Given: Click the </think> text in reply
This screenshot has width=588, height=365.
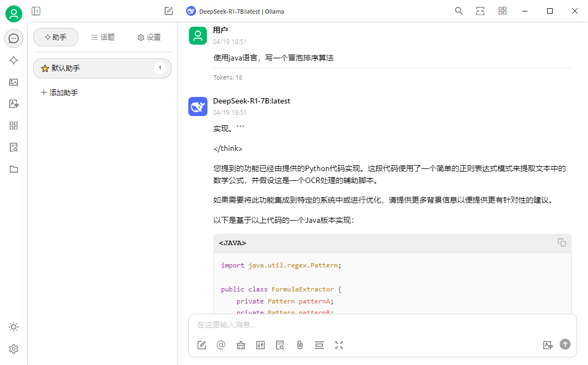Looking at the screenshot, I should click(x=228, y=149).
